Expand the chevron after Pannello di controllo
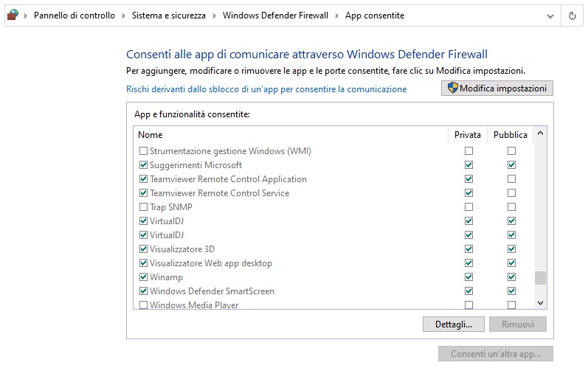Viewport: 588px width, 368px height. pyautogui.click(x=123, y=15)
